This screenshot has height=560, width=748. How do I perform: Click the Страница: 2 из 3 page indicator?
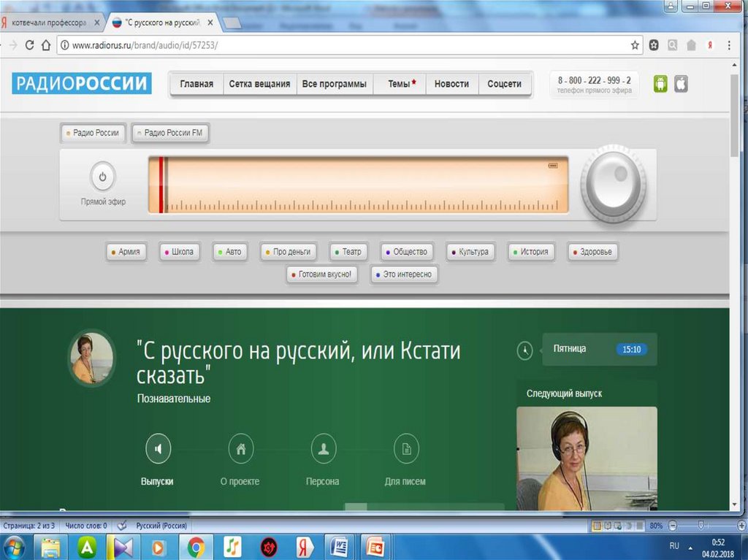[x=28, y=526]
